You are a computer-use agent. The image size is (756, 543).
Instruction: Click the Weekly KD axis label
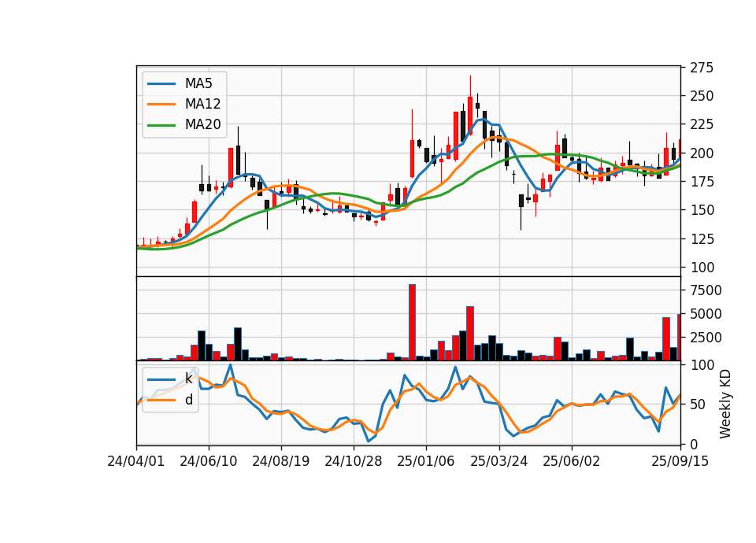click(x=725, y=404)
